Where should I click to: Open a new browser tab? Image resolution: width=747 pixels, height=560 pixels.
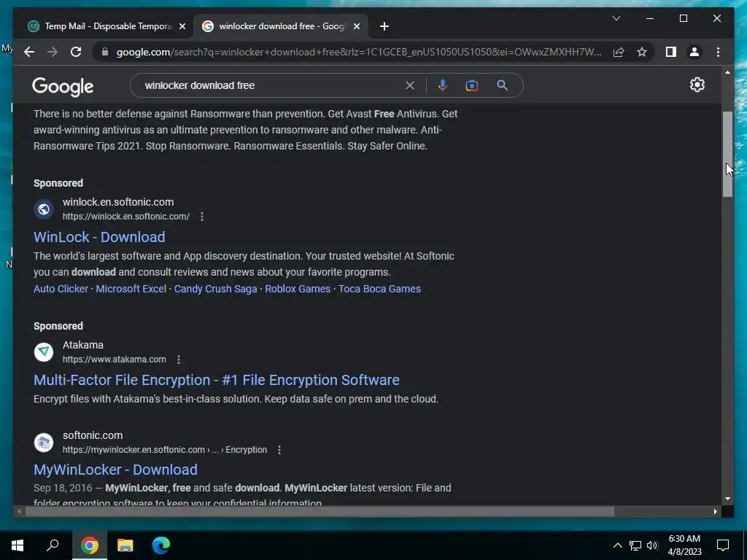click(384, 26)
